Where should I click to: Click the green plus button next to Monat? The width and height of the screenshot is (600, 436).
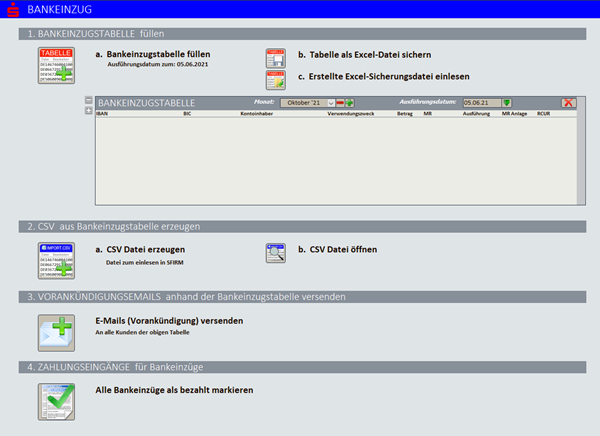pyautogui.click(x=350, y=102)
